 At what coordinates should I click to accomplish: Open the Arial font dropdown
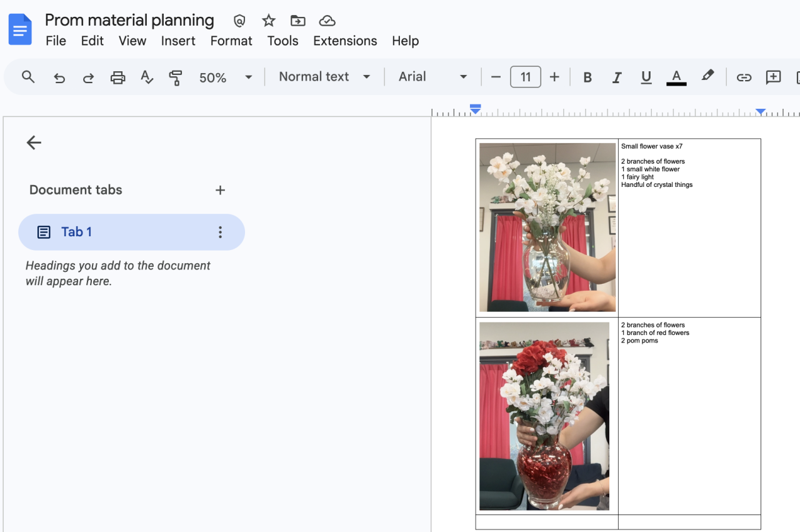432,77
